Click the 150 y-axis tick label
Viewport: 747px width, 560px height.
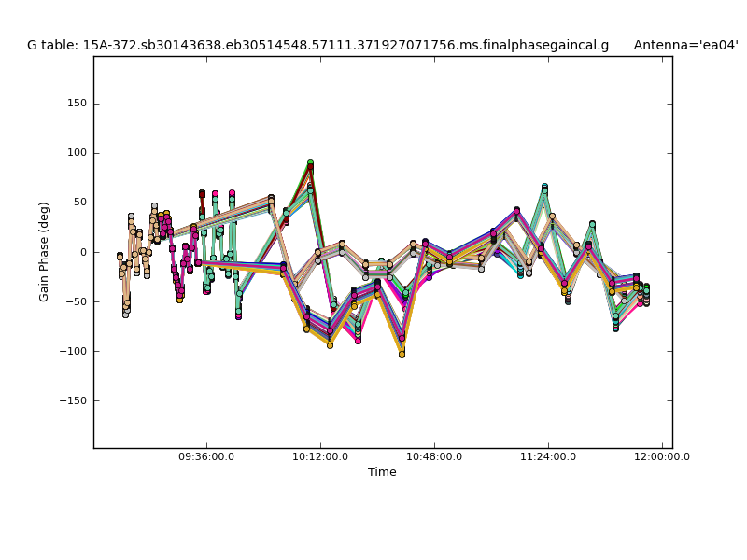pyautogui.click(x=76, y=104)
